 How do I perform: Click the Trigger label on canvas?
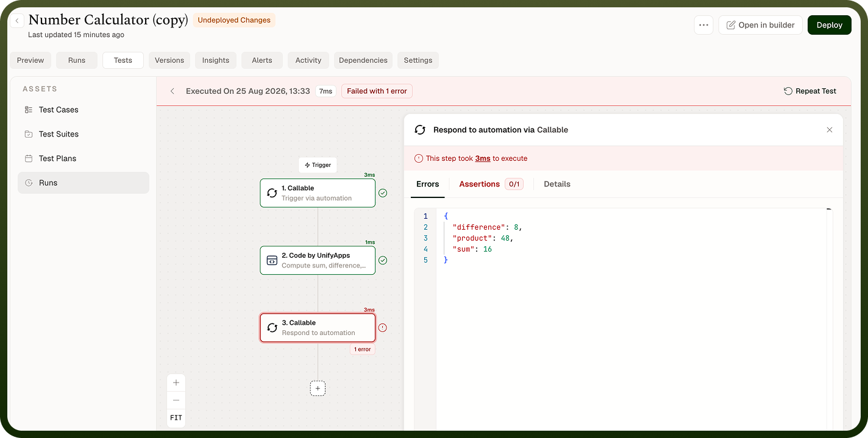(x=318, y=165)
